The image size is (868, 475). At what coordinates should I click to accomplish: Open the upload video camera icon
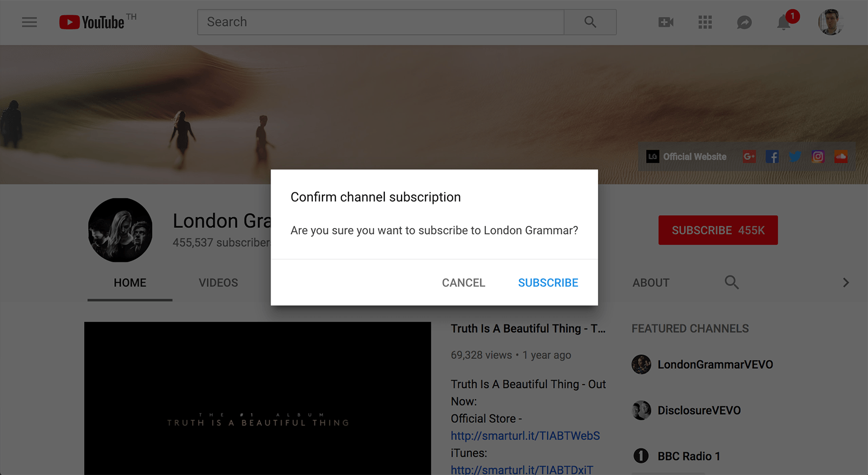tap(666, 22)
